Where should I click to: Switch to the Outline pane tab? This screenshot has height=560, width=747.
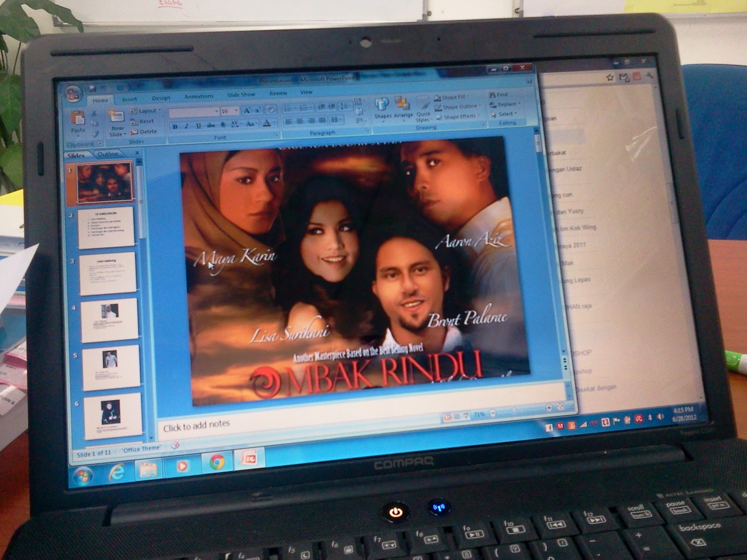[108, 154]
